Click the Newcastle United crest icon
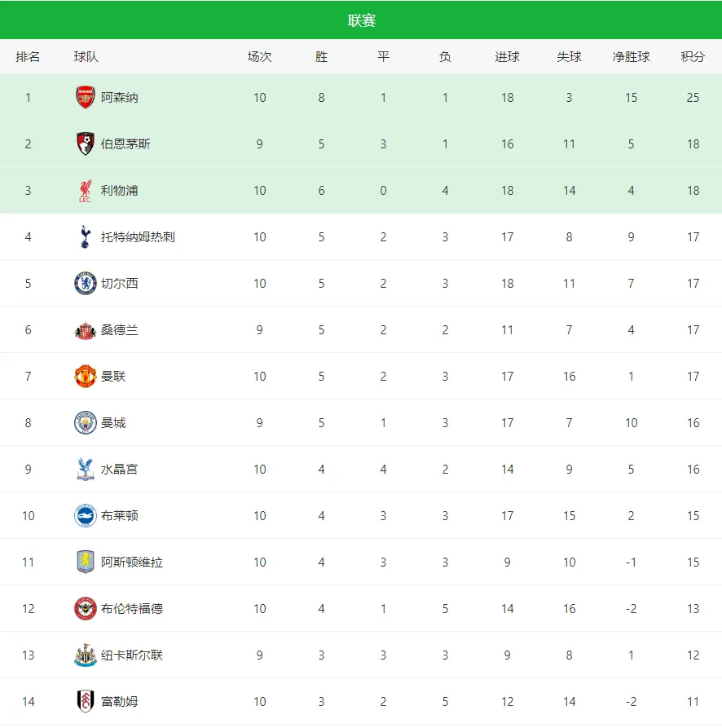 pos(85,655)
